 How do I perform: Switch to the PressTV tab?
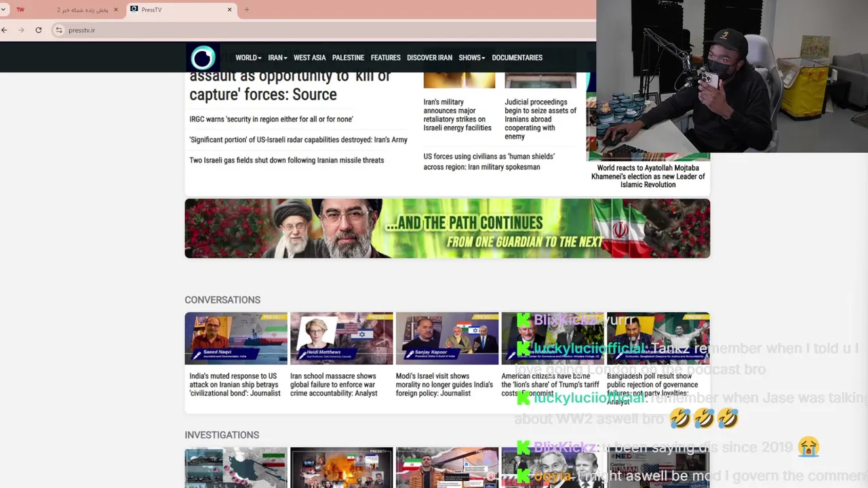(x=180, y=9)
